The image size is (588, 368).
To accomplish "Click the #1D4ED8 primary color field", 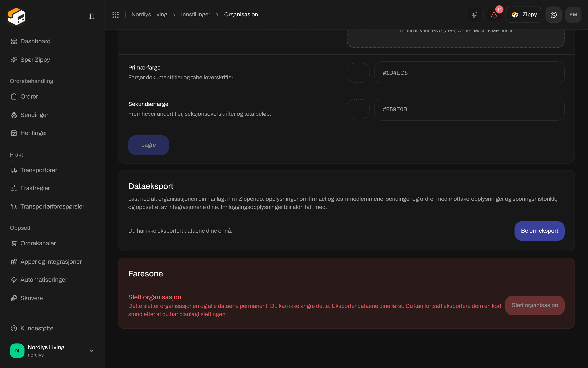I will 469,73.
